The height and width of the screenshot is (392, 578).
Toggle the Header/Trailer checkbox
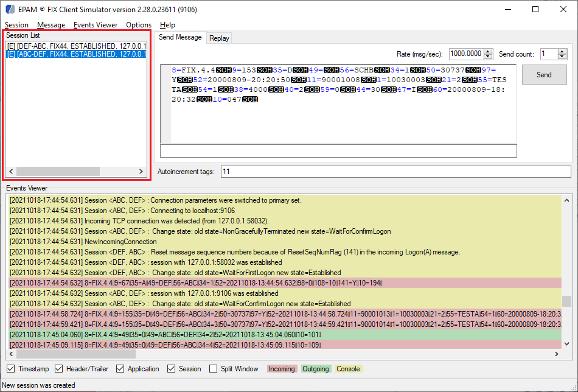[58, 369]
